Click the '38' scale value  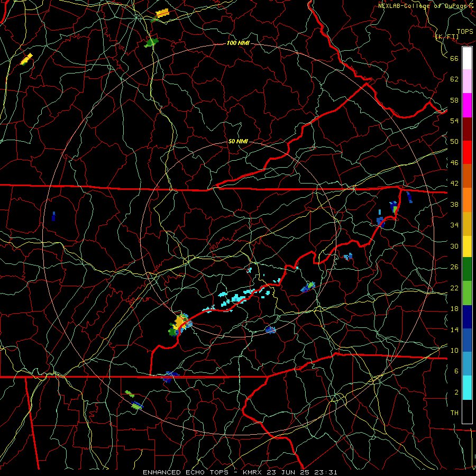click(454, 204)
